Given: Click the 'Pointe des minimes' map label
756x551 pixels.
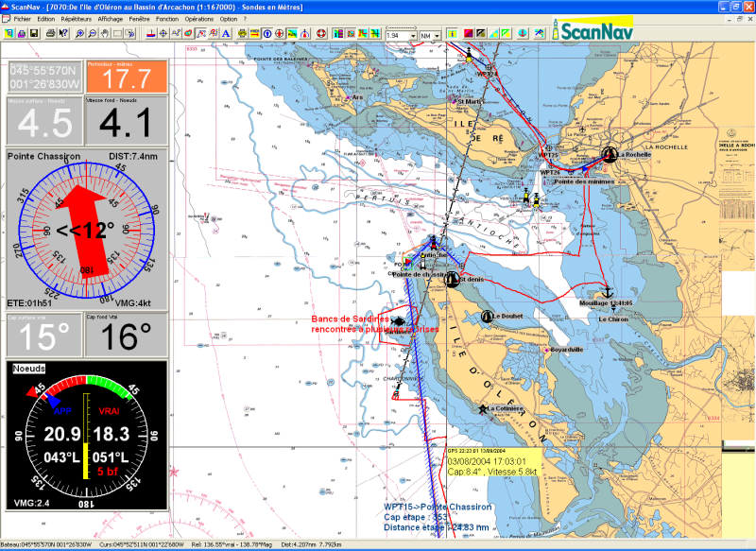Looking at the screenshot, I should pyautogui.click(x=584, y=181).
